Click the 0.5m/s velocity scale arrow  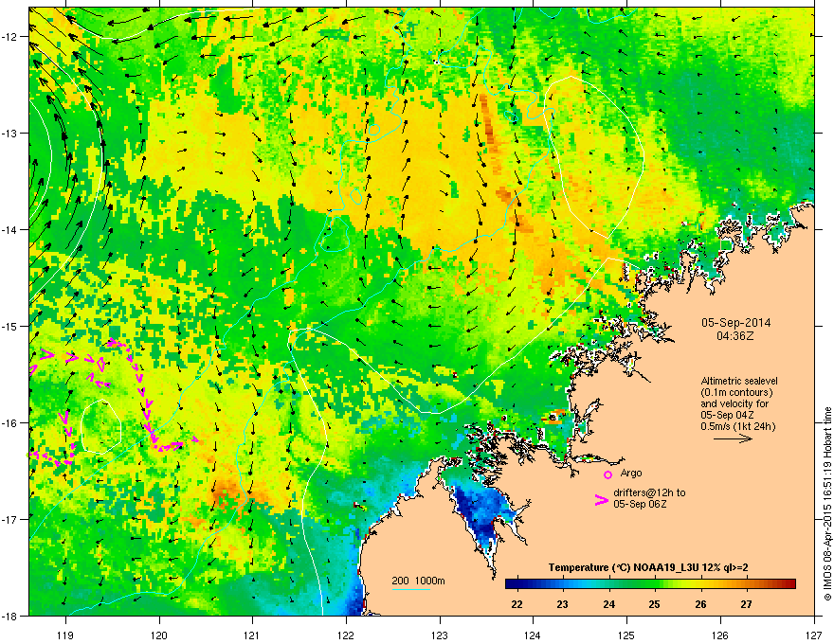733,438
